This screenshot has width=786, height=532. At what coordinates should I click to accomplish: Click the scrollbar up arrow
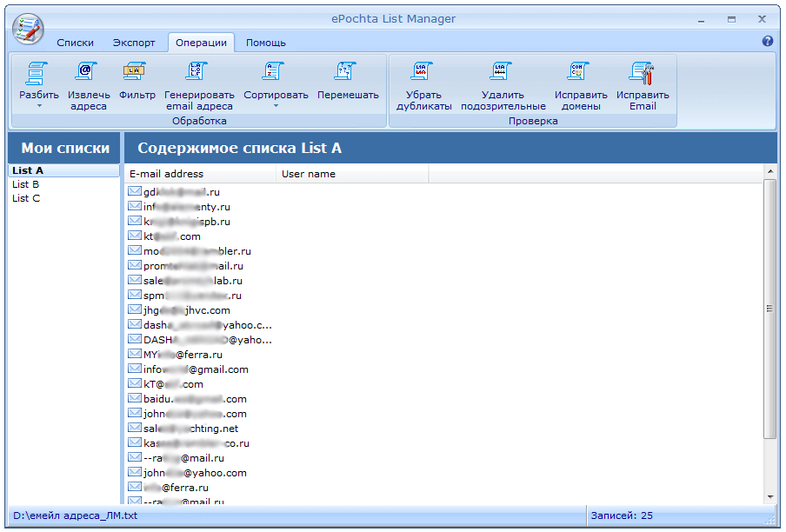tap(770, 172)
